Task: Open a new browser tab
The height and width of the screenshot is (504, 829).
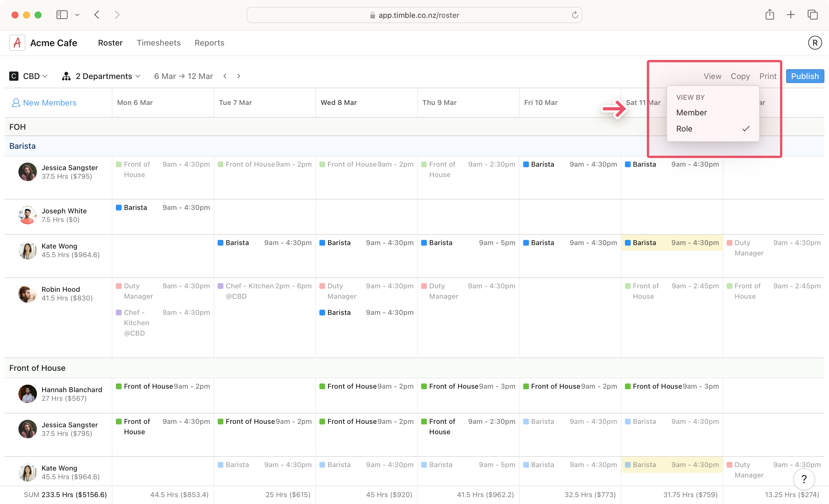Action: pyautogui.click(x=791, y=15)
